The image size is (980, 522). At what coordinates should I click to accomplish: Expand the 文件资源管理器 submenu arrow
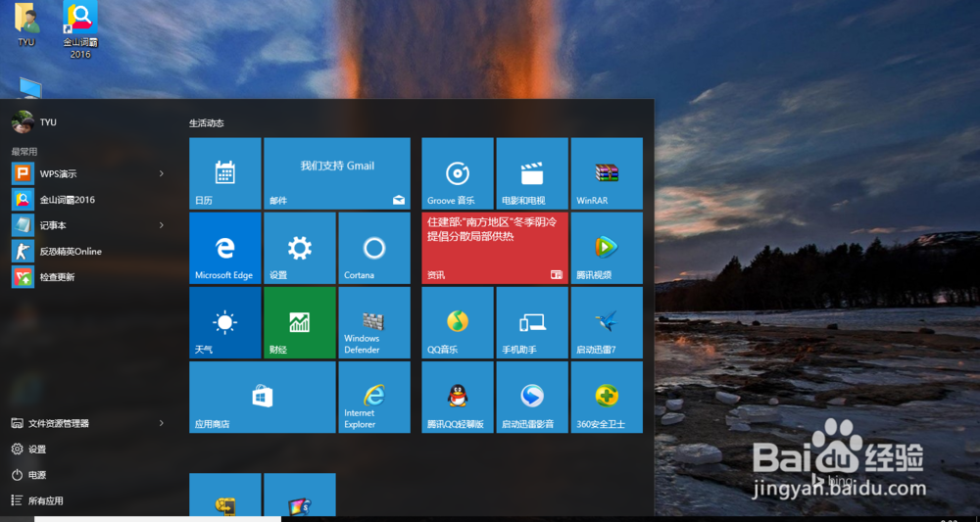[162, 423]
